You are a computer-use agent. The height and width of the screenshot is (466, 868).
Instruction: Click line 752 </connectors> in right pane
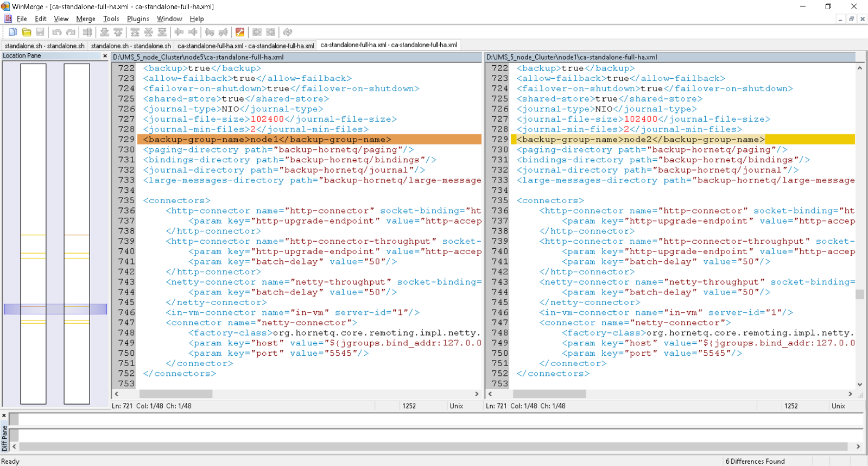click(x=553, y=374)
